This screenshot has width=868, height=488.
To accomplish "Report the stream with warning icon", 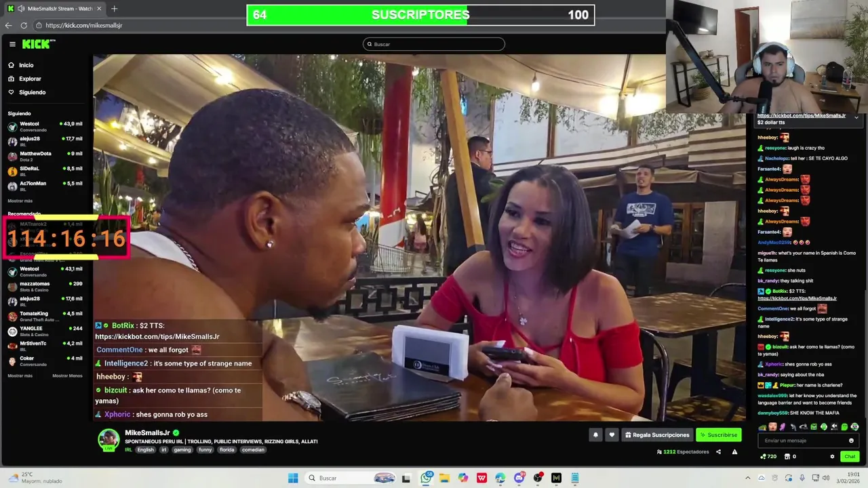I will click(734, 451).
